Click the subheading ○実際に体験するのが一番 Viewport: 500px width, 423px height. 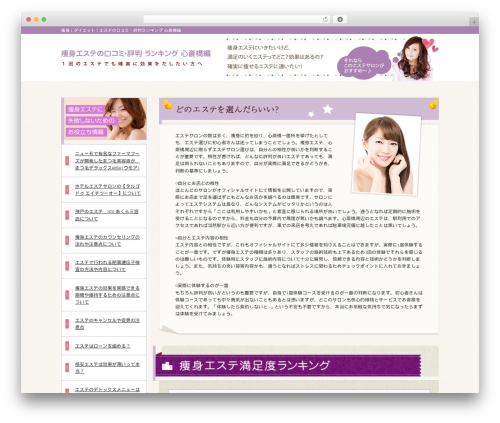(201, 286)
